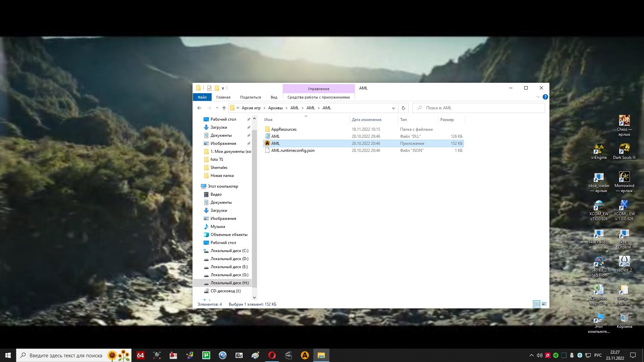Click the Back navigation arrow
644x362 pixels.
pos(199,108)
